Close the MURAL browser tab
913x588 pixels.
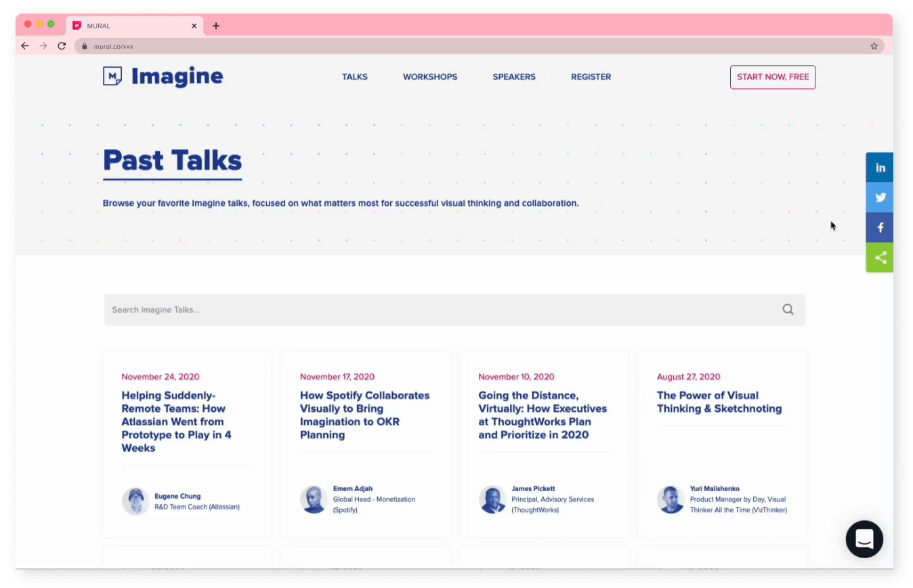pos(194,26)
